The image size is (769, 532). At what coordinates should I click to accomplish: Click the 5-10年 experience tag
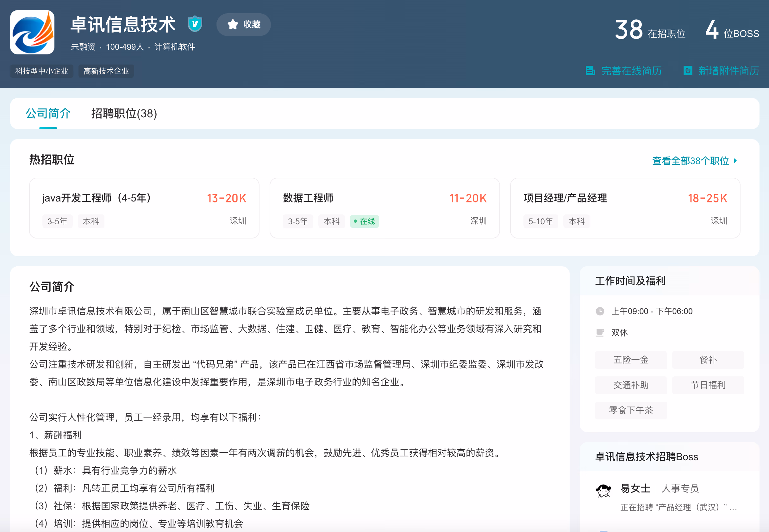[540, 221]
